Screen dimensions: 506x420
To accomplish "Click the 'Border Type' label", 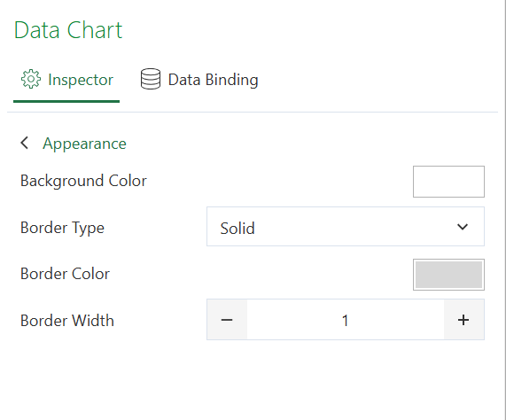I will [62, 228].
